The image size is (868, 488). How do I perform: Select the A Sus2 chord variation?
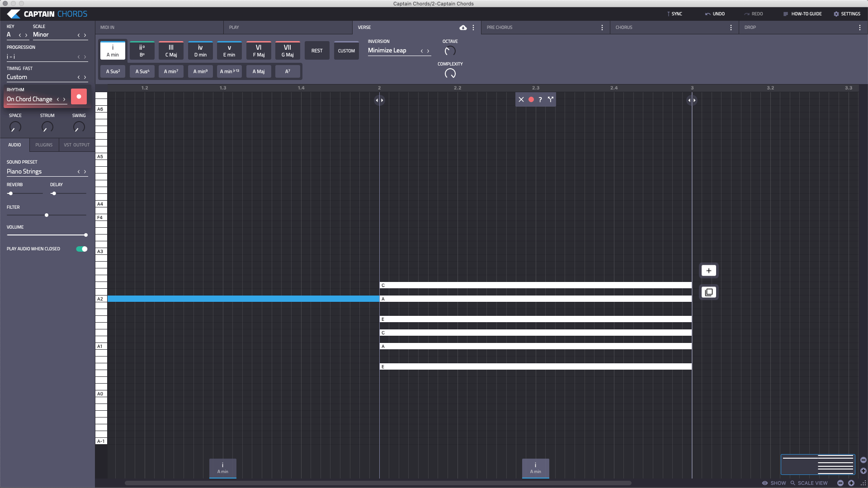click(113, 71)
